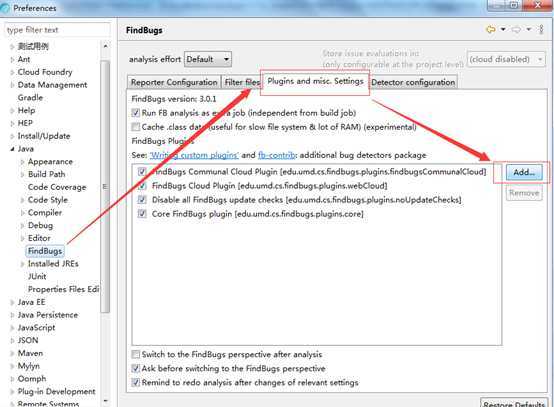Select Plug-in Development item
Image resolution: width=554 pixels, height=407 pixels.
(x=57, y=391)
